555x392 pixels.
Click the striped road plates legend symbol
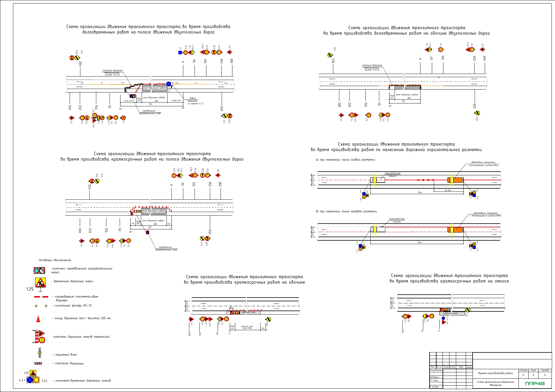pos(38,363)
